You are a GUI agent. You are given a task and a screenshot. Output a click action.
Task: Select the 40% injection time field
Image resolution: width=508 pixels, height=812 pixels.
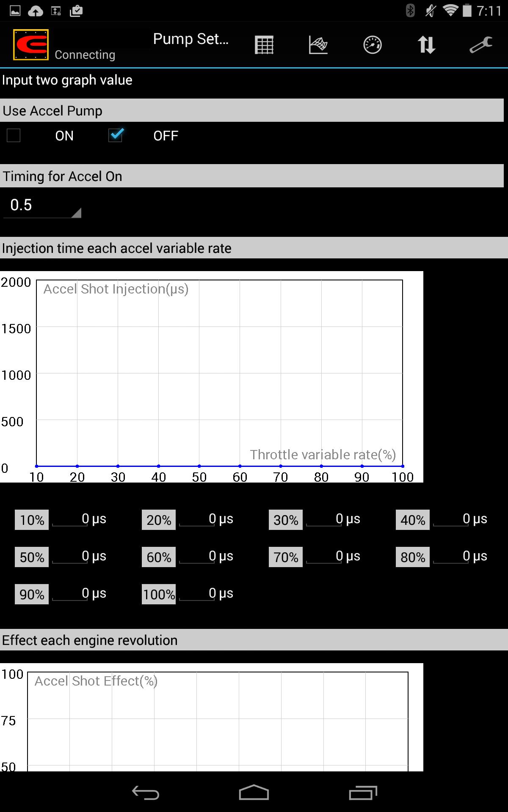coord(451,519)
